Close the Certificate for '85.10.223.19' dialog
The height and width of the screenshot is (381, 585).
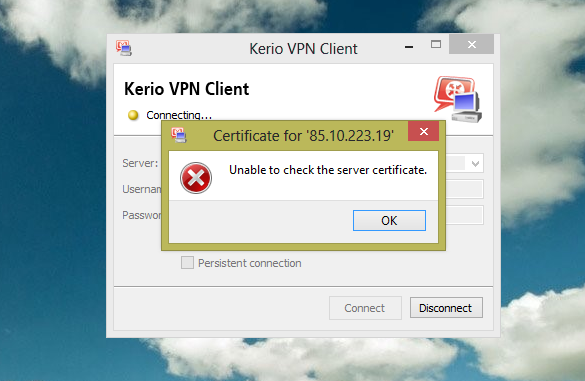[x=423, y=131]
